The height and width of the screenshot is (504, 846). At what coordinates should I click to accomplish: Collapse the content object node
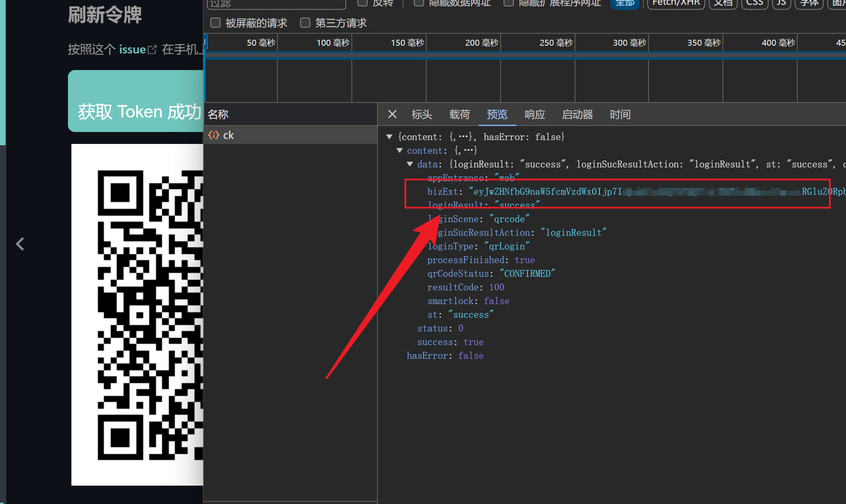400,150
